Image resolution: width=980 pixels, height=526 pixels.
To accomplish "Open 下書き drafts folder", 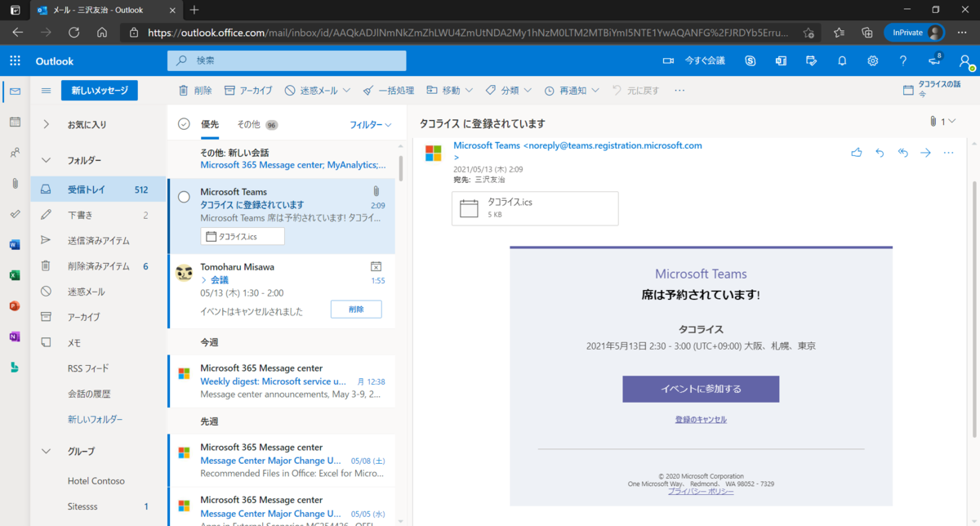I will point(98,216).
